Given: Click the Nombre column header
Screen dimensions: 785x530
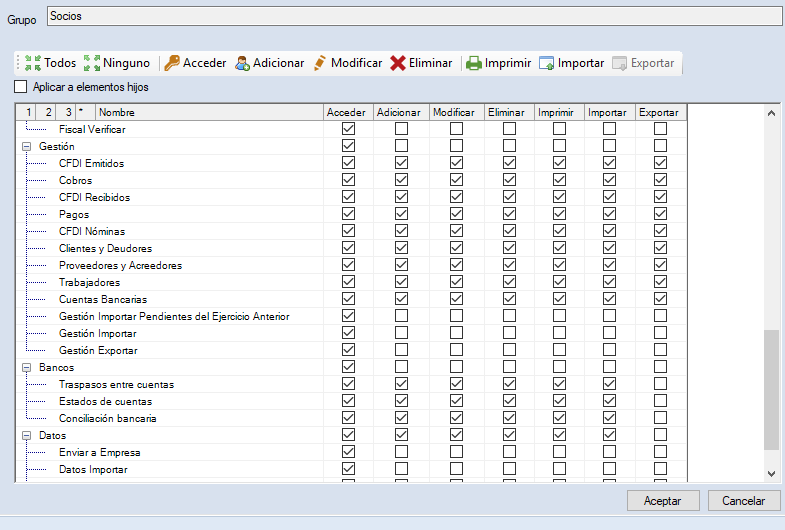Looking at the screenshot, I should [208, 112].
